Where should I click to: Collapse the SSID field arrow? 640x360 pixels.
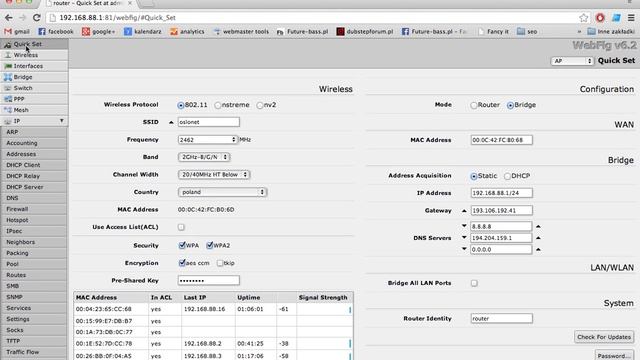[x=171, y=122]
